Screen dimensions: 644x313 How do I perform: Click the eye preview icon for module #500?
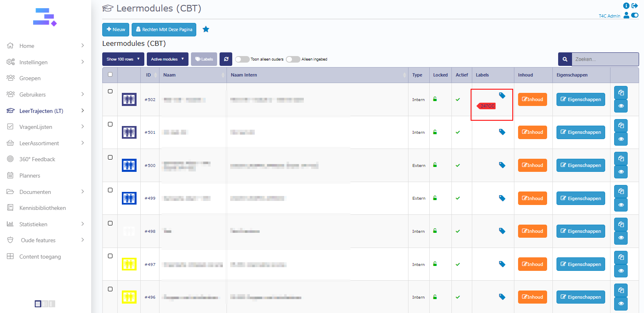621,172
